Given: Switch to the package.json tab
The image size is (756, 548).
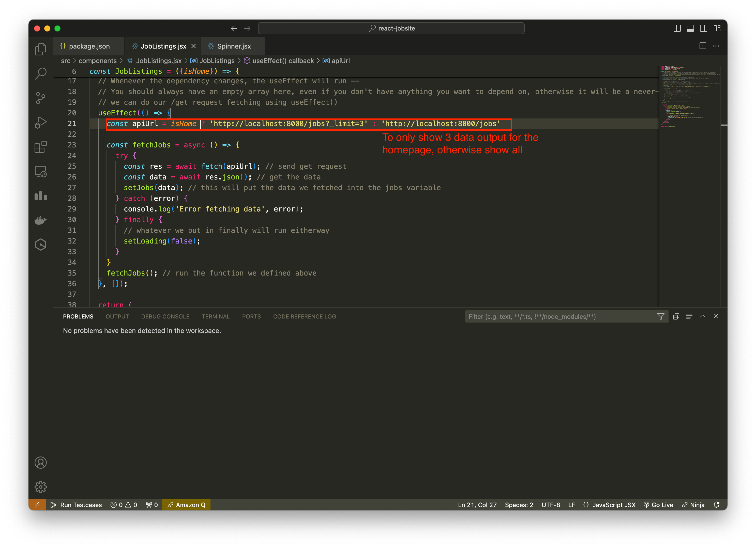Looking at the screenshot, I should [x=88, y=46].
